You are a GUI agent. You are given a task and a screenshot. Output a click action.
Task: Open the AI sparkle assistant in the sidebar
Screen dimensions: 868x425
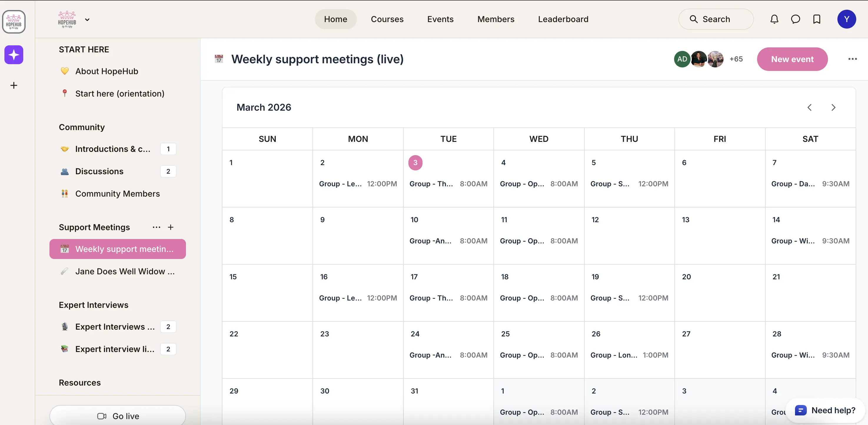coord(14,55)
